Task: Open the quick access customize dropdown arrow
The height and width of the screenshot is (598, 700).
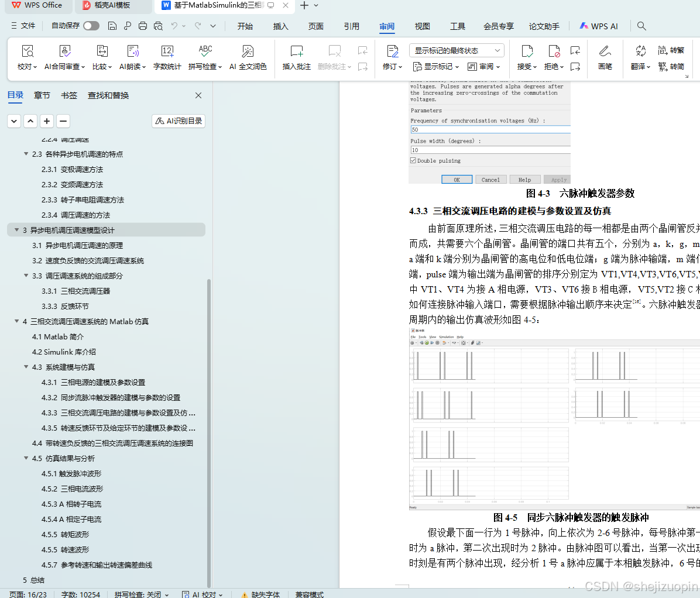Action: tap(213, 26)
